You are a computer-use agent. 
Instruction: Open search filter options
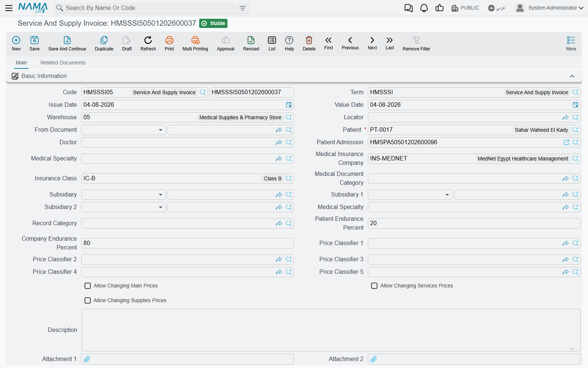point(243,8)
